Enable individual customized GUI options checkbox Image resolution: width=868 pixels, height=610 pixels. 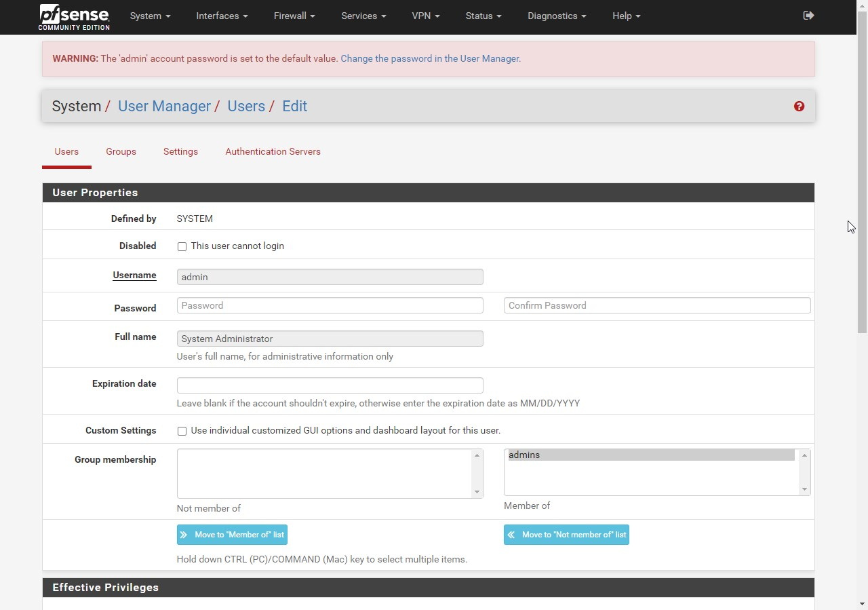click(182, 431)
